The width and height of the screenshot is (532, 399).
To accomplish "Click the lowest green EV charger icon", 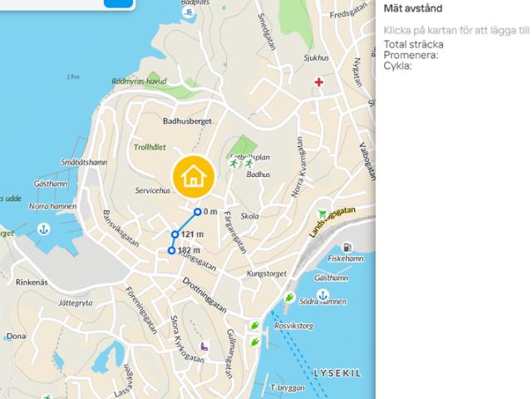I will (x=255, y=342).
